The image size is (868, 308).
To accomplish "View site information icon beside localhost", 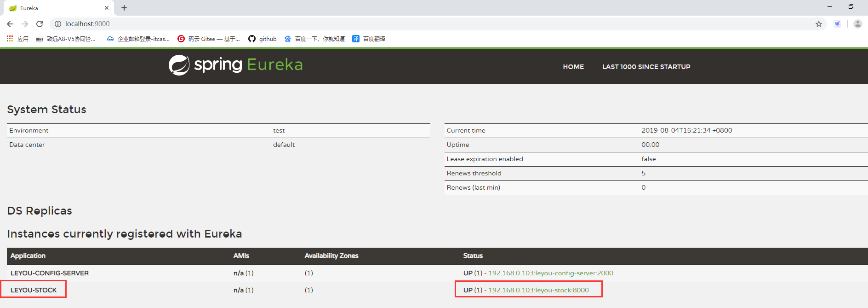I will 58,24.
